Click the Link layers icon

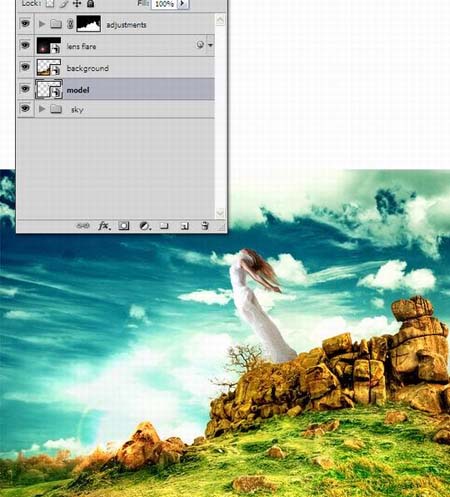(83, 226)
